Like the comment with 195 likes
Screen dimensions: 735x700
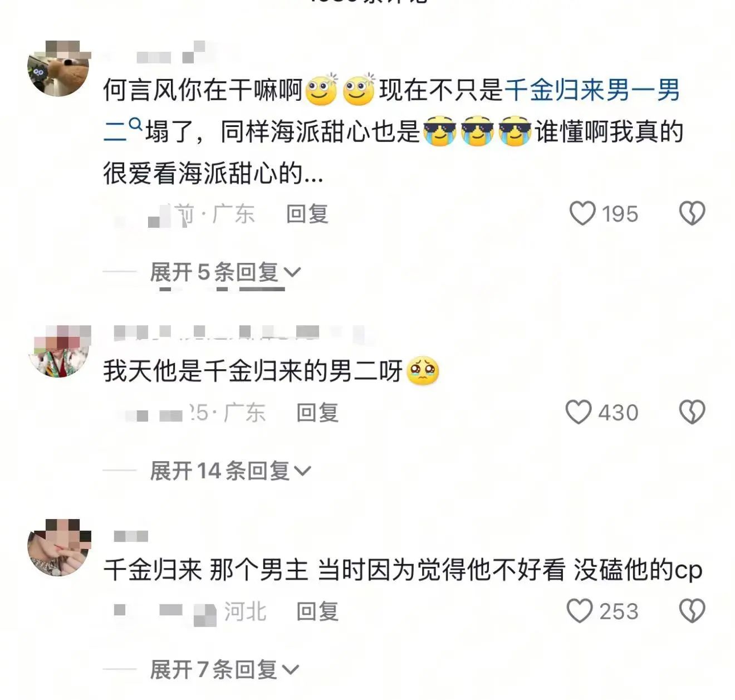582,214
